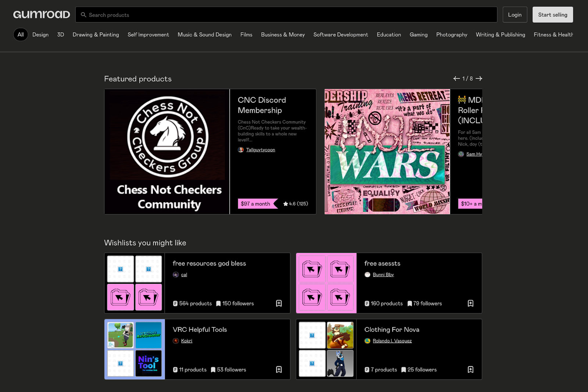Viewport: 588px width, 392px height.
Task: Click the 'Wishlists you might like' heading
Action: [145, 243]
